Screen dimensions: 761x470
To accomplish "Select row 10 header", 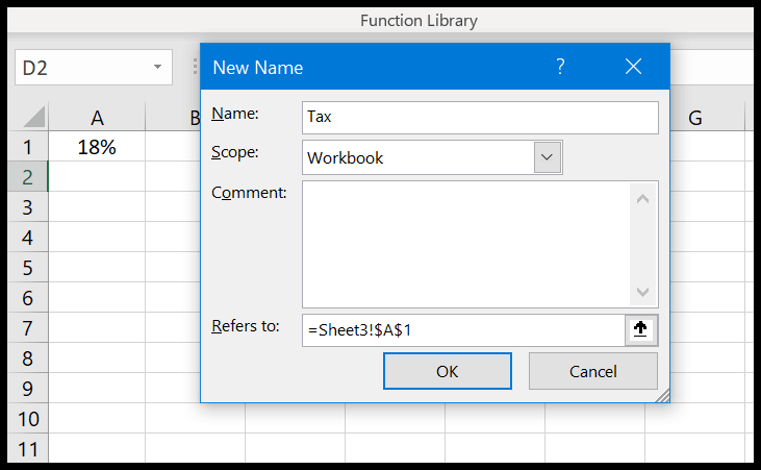I will pos(28,419).
